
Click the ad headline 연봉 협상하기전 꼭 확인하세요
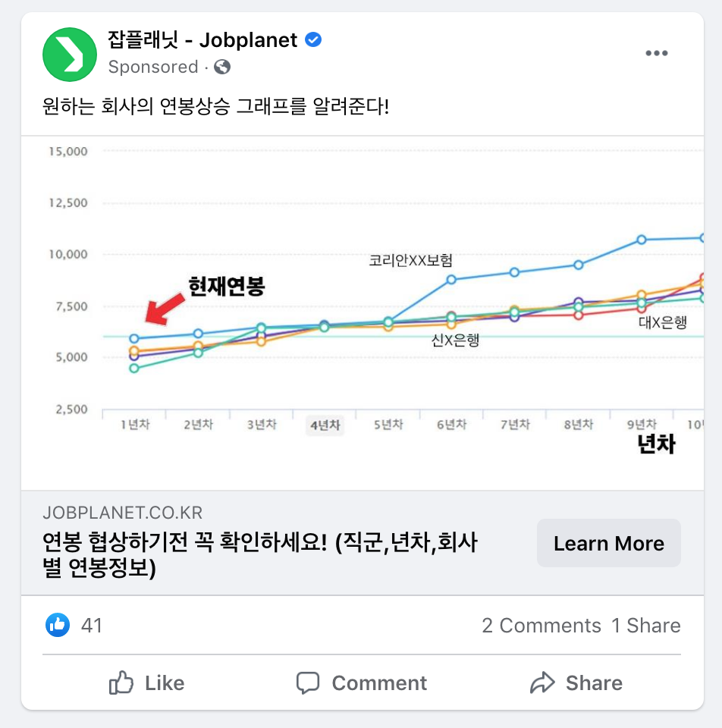pyautogui.click(x=260, y=554)
